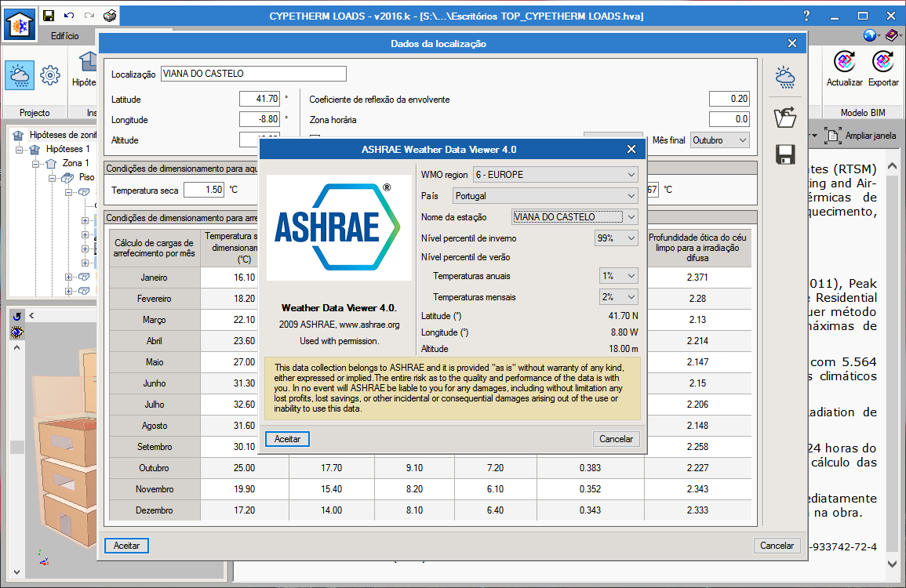Select the Hipóteses de zonificação root icon

tap(19, 135)
